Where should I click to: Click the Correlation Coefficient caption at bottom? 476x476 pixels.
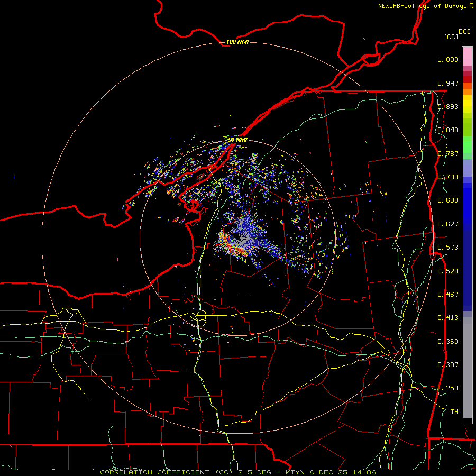click(238, 472)
